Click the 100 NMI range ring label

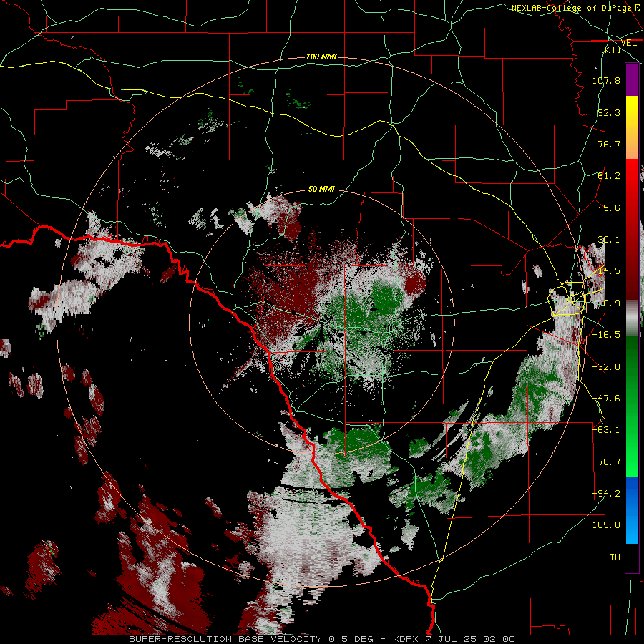click(321, 57)
